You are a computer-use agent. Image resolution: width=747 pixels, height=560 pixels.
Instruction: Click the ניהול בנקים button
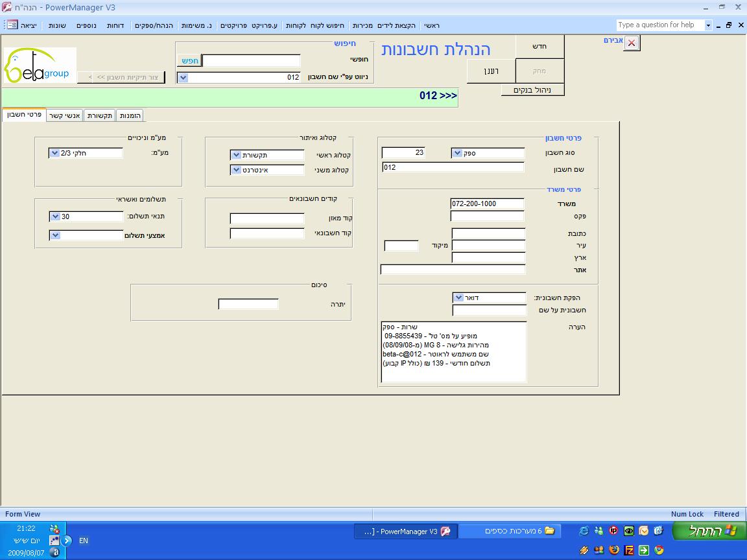point(532,89)
